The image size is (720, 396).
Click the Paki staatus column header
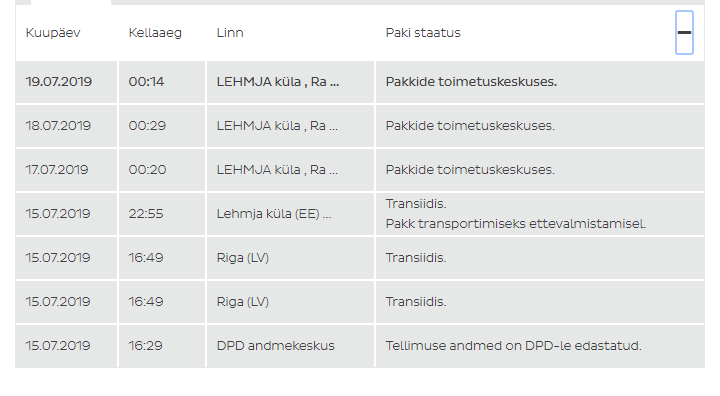[x=423, y=33]
